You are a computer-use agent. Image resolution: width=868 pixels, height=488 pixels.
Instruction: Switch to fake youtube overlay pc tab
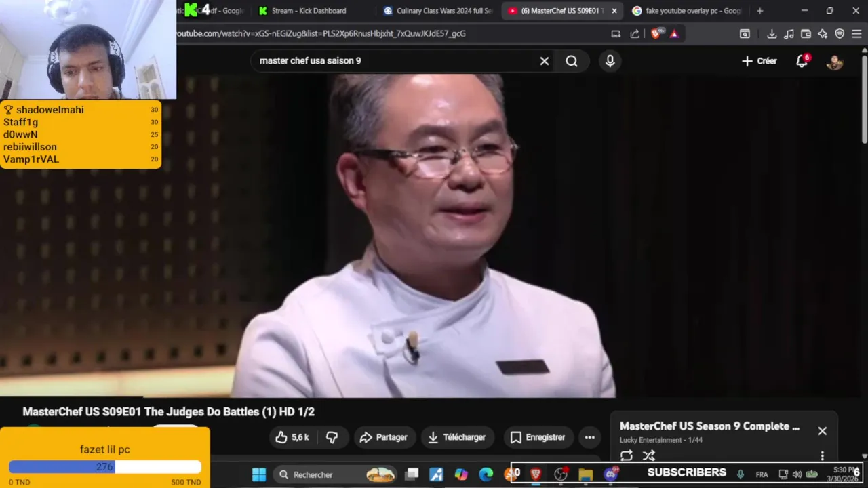(686, 11)
